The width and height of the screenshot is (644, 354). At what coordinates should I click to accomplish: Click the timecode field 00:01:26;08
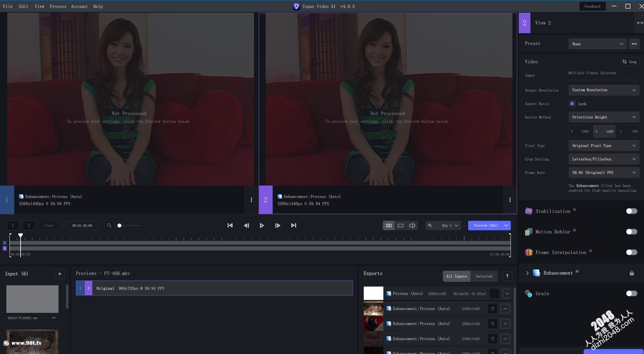click(82, 225)
